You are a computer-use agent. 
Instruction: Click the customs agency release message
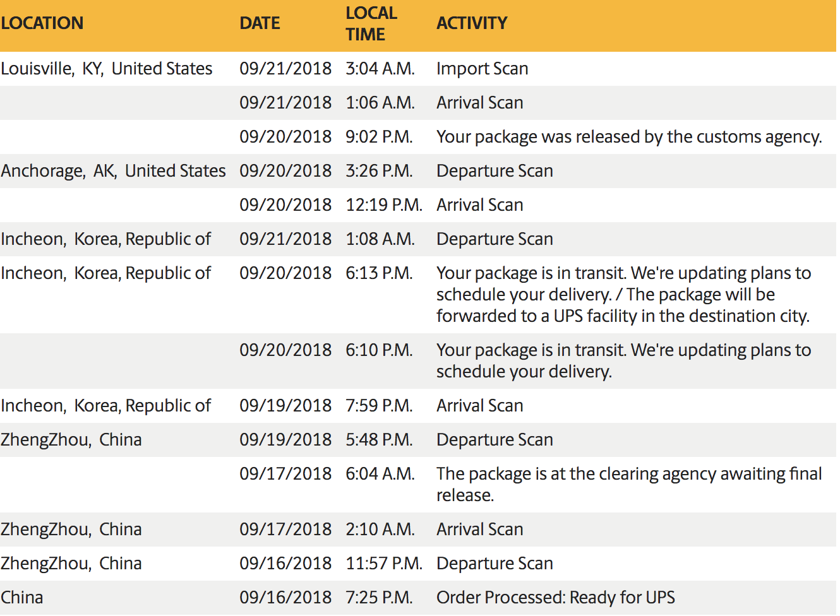click(x=629, y=137)
